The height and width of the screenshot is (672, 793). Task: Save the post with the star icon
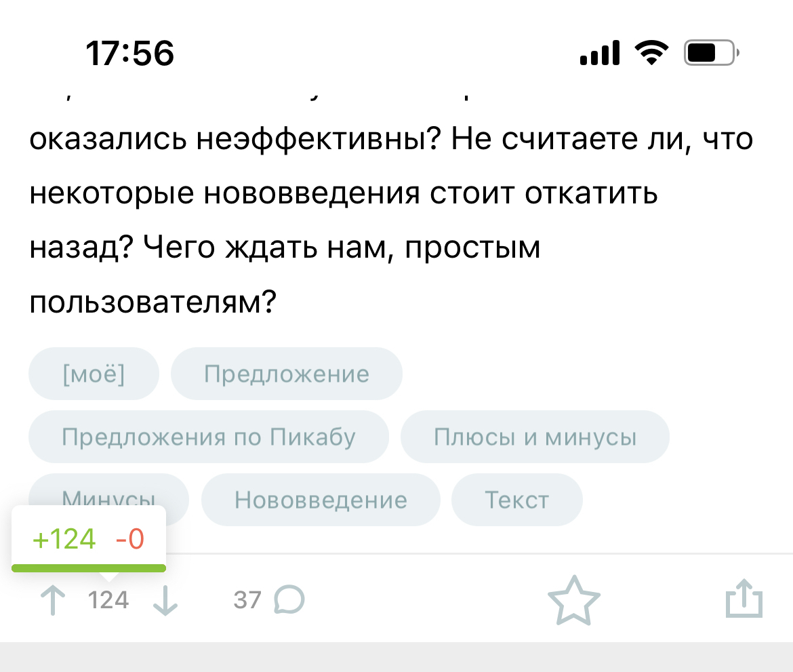[573, 600]
